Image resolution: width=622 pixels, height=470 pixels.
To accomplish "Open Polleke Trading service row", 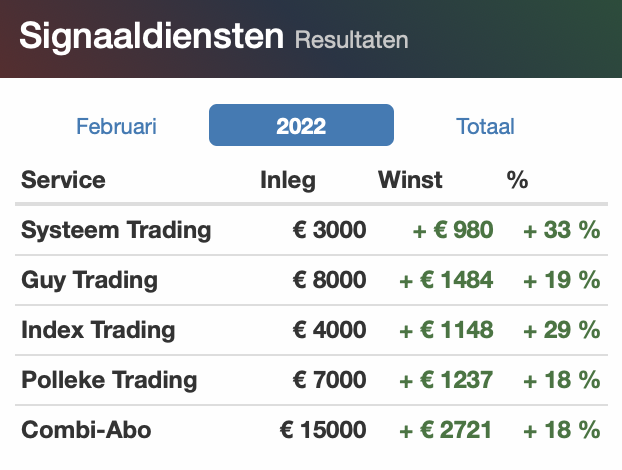I will [311, 380].
